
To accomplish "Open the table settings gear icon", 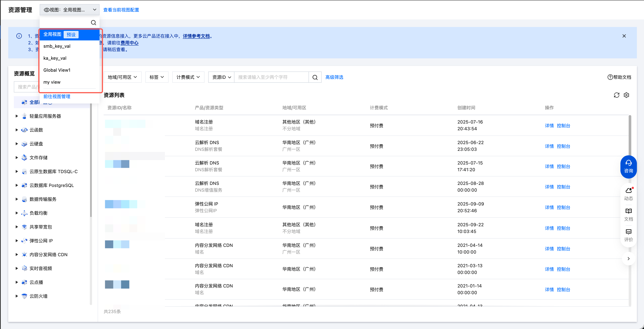I will 626,95.
